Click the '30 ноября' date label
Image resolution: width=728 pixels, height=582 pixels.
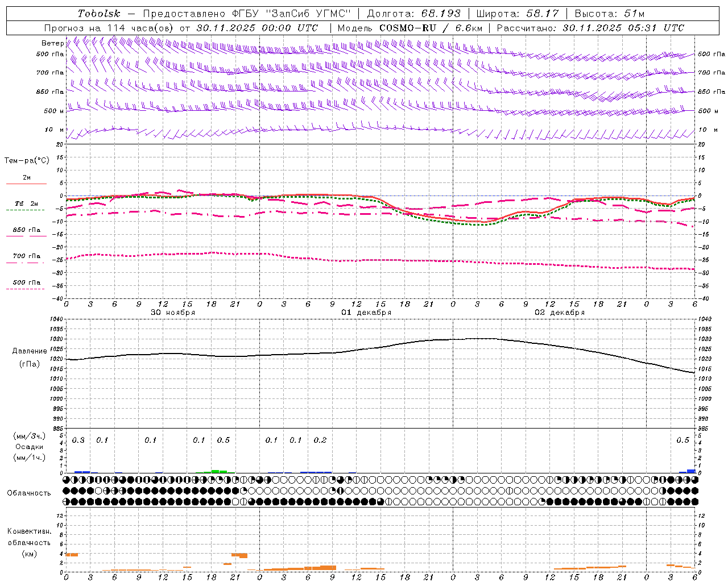172,313
